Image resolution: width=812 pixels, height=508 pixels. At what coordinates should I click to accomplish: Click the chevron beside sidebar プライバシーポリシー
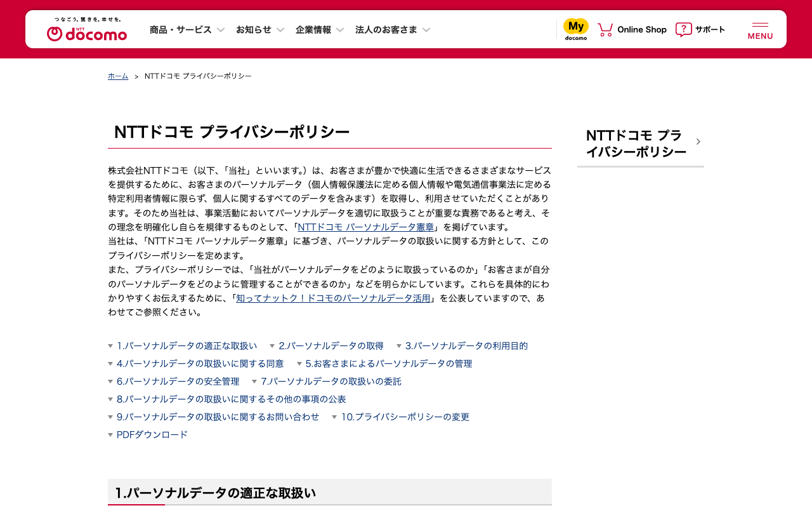tap(698, 142)
